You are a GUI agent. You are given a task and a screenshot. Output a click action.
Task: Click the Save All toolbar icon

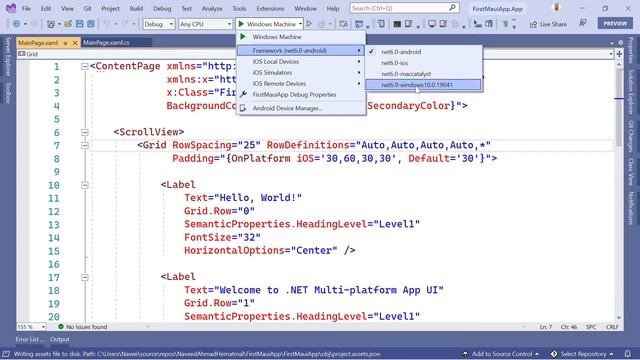tap(91, 24)
